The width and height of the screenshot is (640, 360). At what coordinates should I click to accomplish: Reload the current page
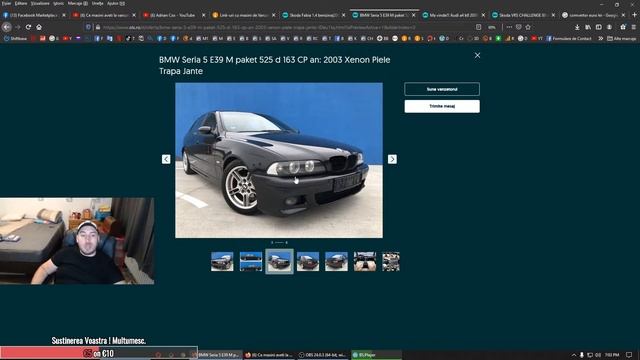tap(28, 27)
